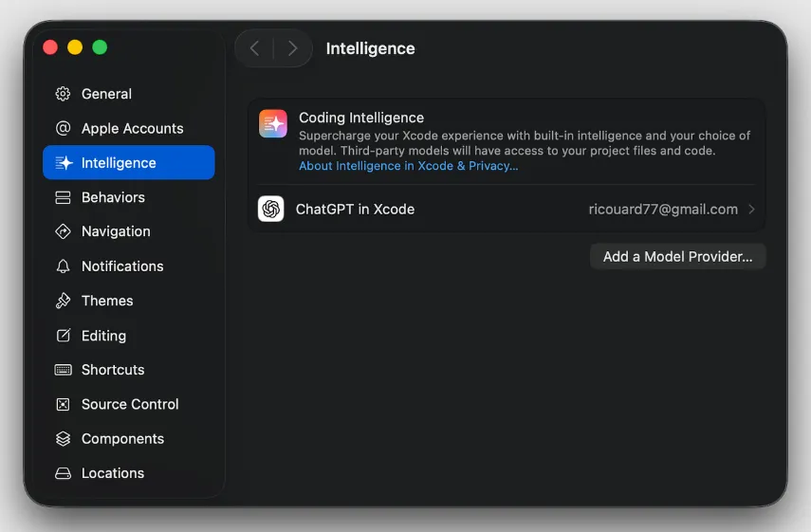Open About Intelligence in Xcode & Privacy link

pyautogui.click(x=408, y=166)
